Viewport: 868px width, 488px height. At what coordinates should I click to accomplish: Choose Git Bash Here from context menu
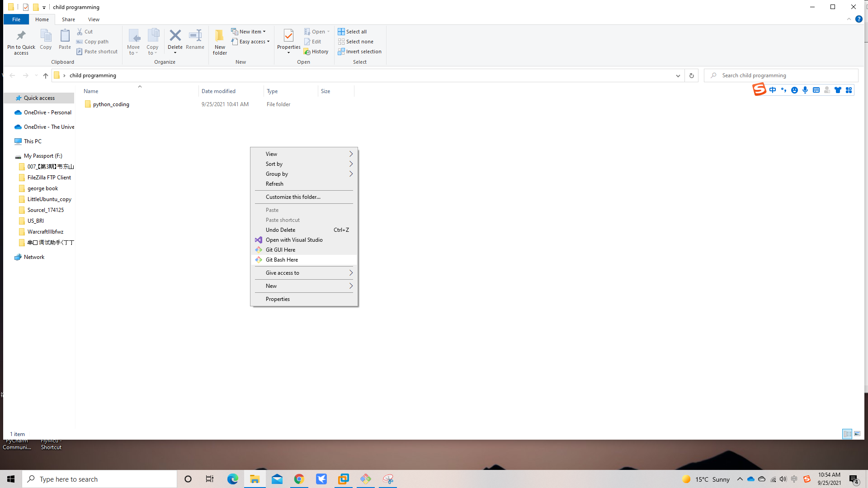click(x=282, y=260)
